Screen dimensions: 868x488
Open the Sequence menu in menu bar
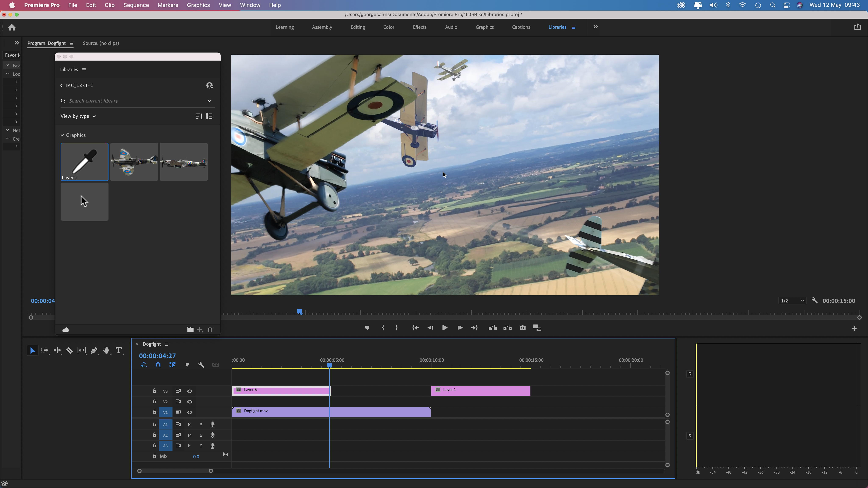(x=136, y=5)
